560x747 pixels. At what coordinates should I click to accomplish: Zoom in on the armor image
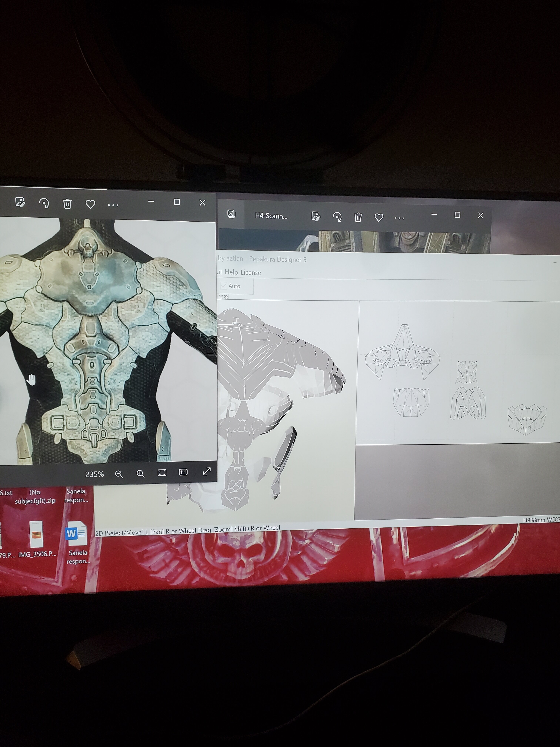[140, 474]
